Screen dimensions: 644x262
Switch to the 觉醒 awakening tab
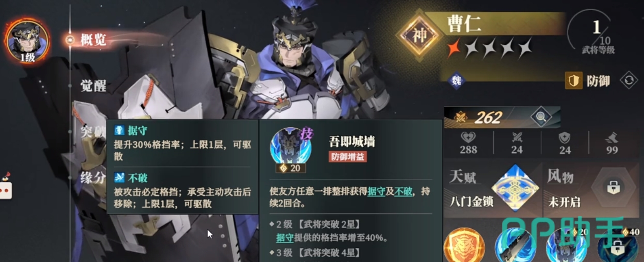(93, 86)
